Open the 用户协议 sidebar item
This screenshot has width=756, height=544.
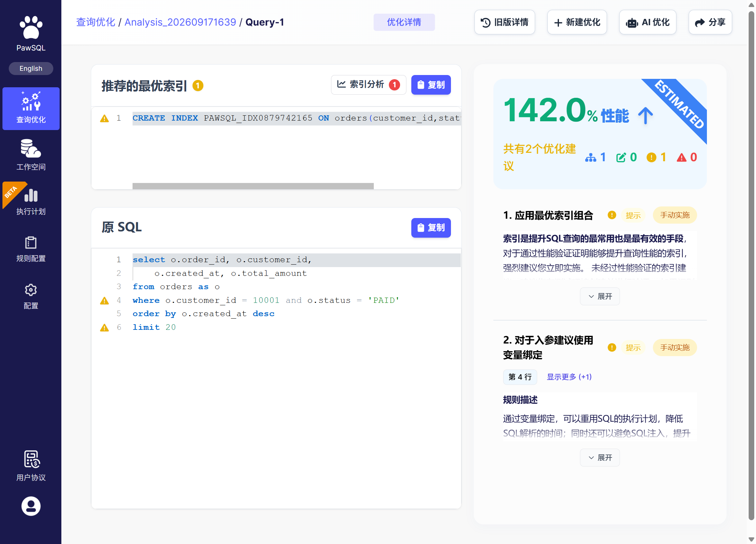click(x=31, y=466)
